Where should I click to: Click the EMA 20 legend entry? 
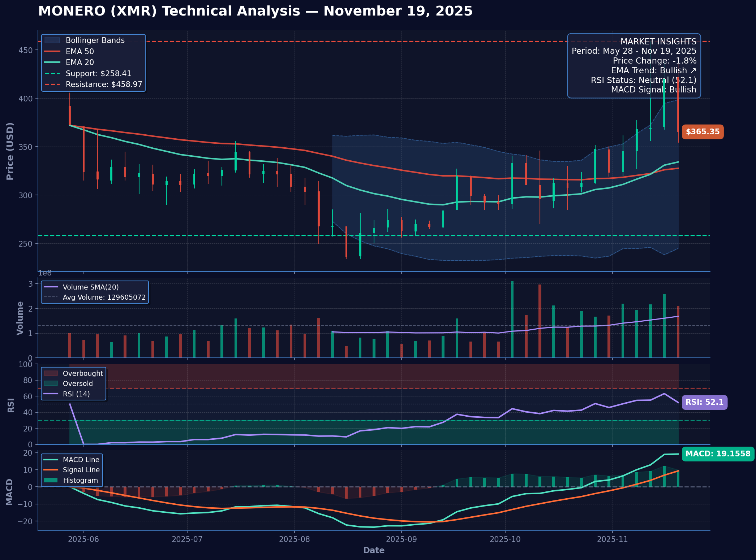pos(80,62)
